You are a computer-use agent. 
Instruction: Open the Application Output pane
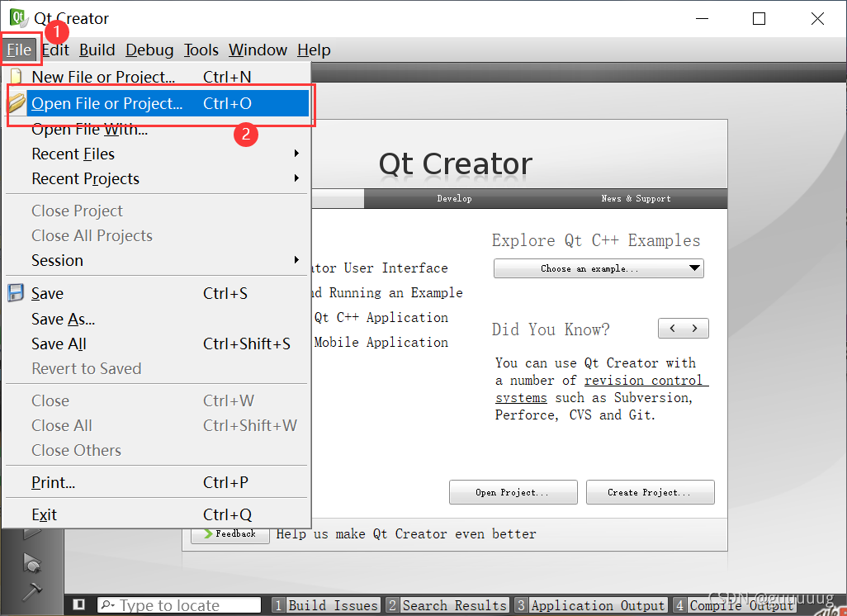tap(590, 605)
